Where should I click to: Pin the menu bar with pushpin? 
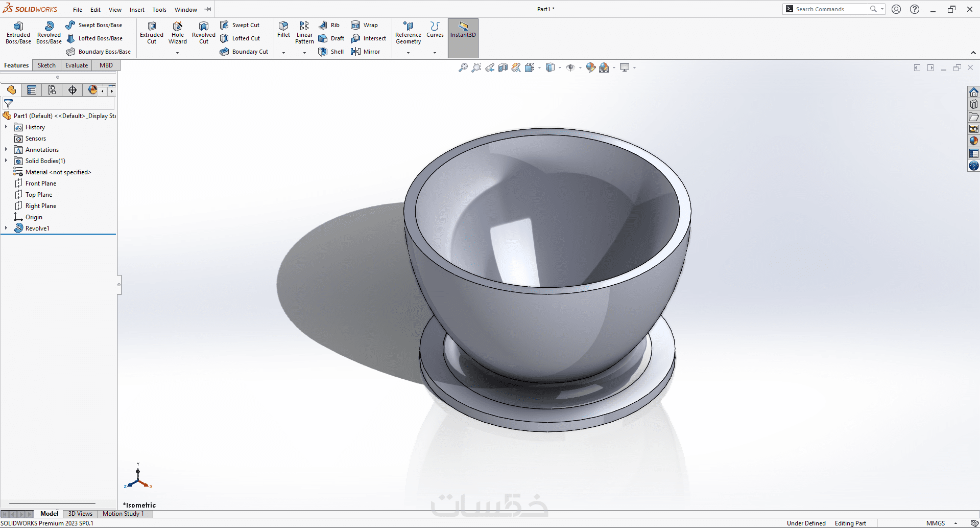[x=208, y=9]
